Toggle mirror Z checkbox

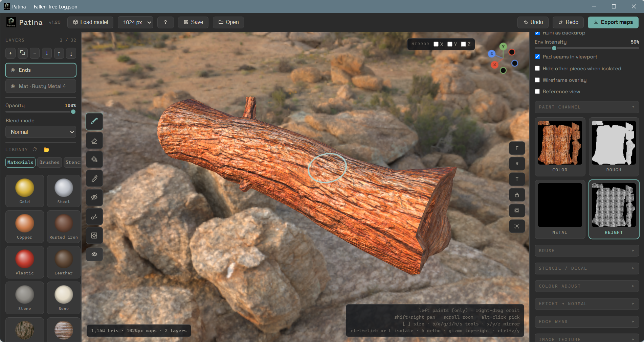click(x=463, y=44)
